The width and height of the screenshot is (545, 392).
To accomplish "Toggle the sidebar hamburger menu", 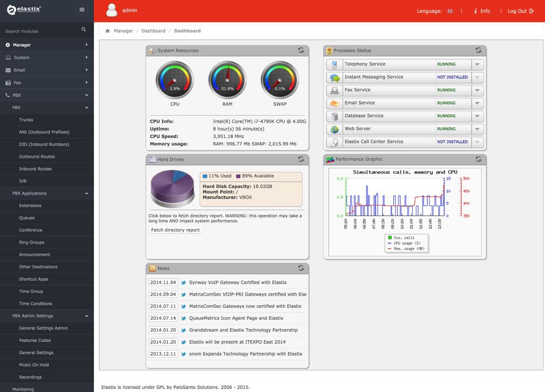I will point(82,10).
